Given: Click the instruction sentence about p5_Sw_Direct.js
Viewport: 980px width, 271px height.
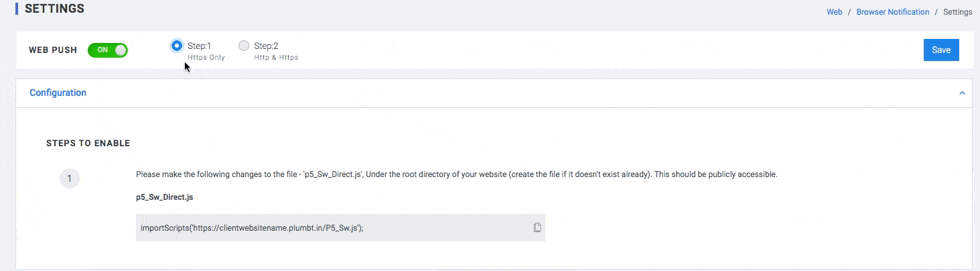Looking at the screenshot, I should pos(456,174).
